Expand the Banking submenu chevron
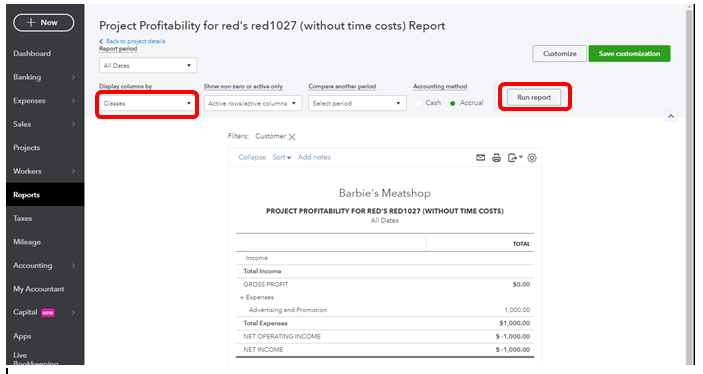 coord(73,77)
